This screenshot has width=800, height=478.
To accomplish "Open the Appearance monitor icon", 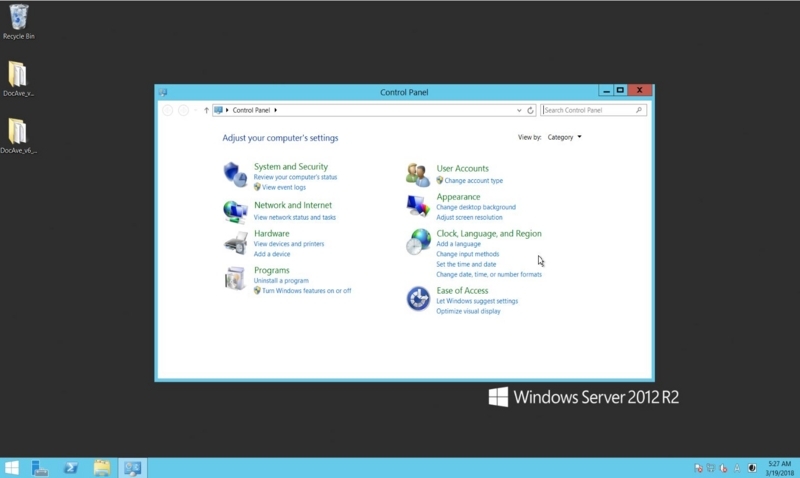I will point(418,207).
